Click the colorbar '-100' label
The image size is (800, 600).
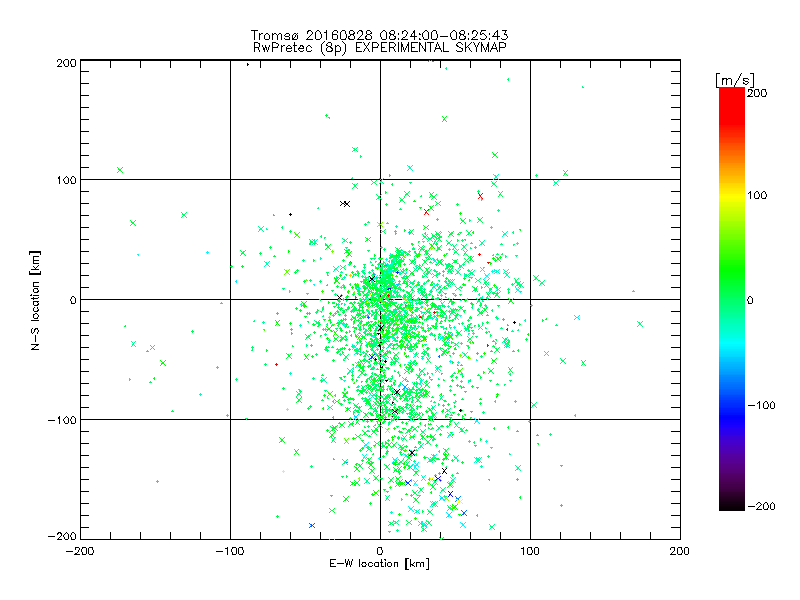click(761, 405)
